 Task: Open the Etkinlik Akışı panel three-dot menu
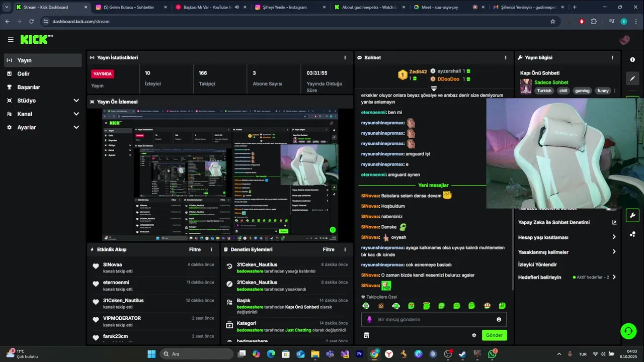coord(211,249)
